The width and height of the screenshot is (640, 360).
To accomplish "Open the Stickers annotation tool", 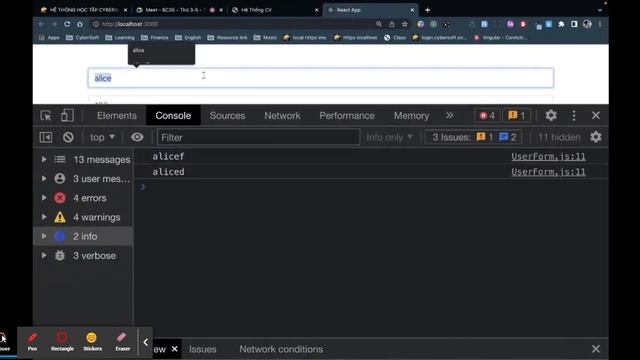I will [x=92, y=342].
